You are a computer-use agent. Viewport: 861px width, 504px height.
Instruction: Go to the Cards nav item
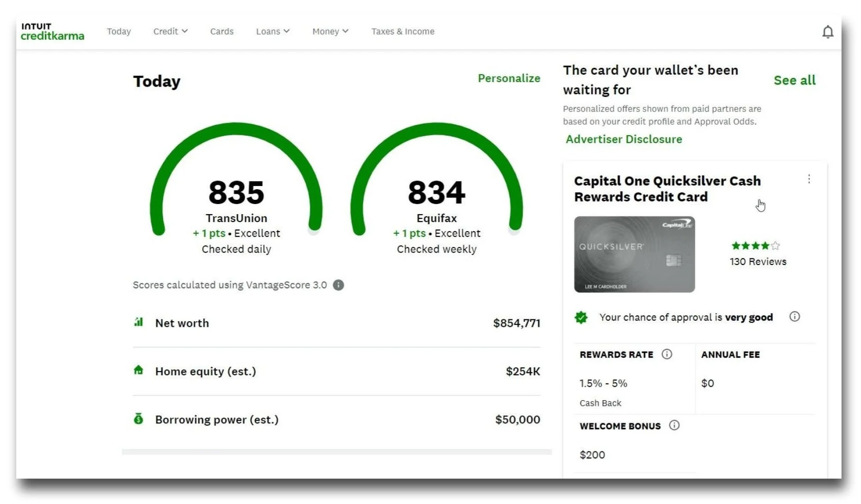(x=222, y=31)
